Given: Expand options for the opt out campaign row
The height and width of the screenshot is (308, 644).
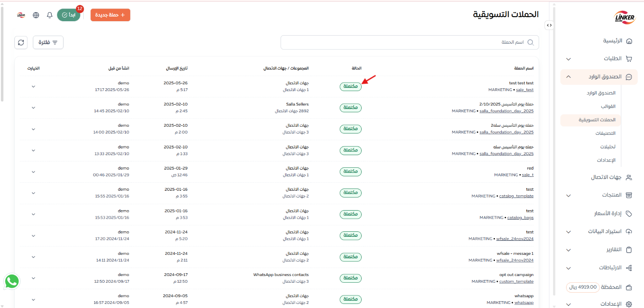Looking at the screenshot, I should click(x=33, y=278).
